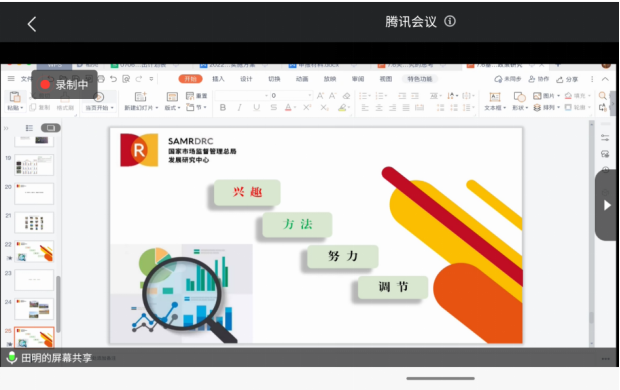Expand the new slide (新建幻灯片) dropdown
This screenshot has width=620, height=390.
pyautogui.click(x=157, y=108)
